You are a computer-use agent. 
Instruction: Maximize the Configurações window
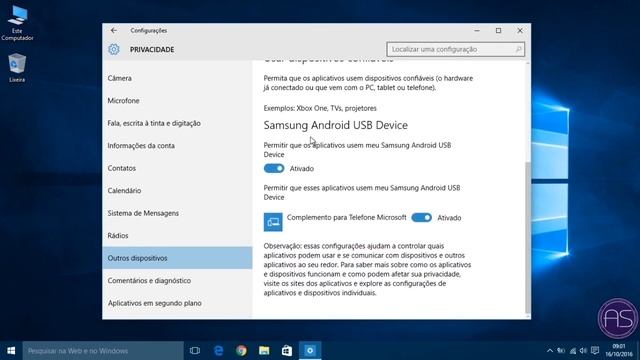click(498, 30)
